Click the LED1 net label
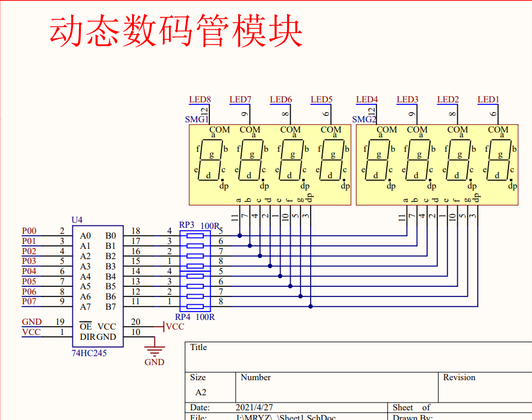Image resolution: width=532 pixels, height=420 pixels. [x=488, y=99]
